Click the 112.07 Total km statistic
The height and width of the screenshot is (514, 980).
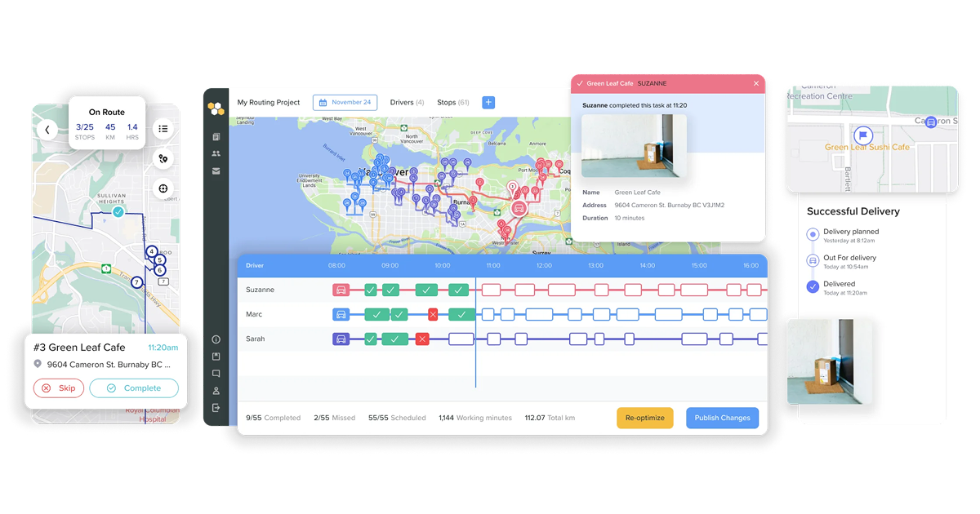(x=550, y=418)
